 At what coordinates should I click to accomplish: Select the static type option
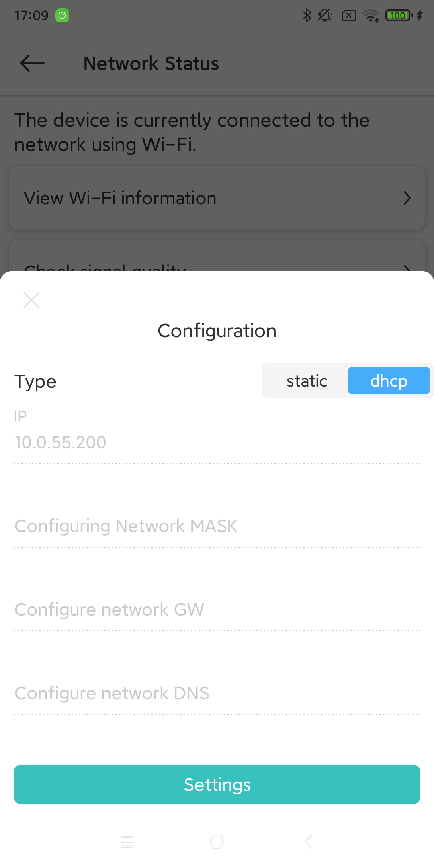[307, 381]
